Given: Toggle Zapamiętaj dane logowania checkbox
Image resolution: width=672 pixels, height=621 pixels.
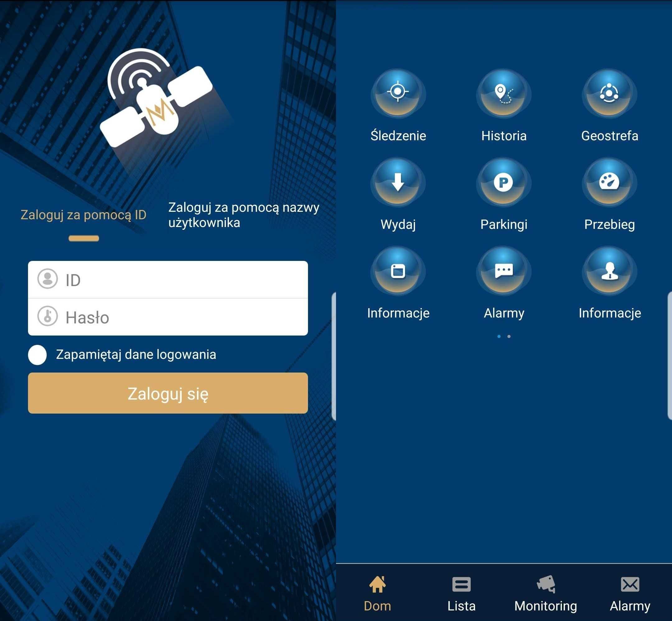Looking at the screenshot, I should tap(36, 354).
